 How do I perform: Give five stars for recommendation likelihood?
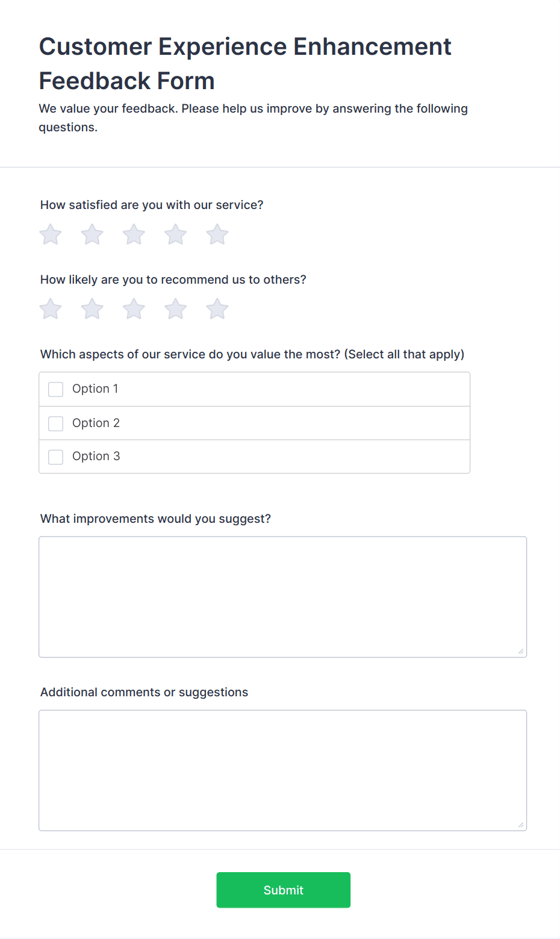(x=216, y=308)
